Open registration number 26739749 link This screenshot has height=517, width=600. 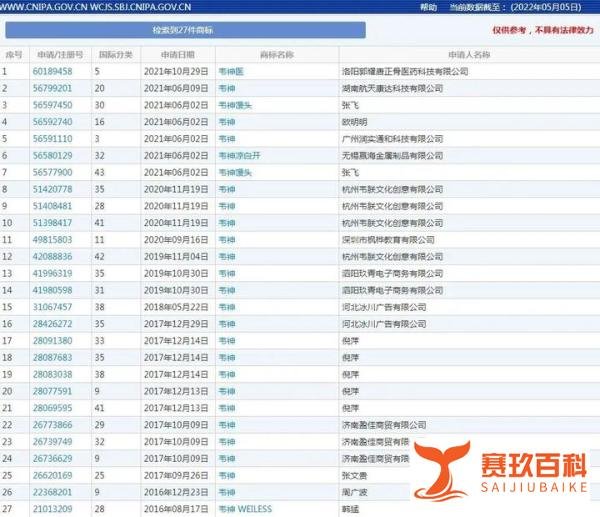pos(52,442)
